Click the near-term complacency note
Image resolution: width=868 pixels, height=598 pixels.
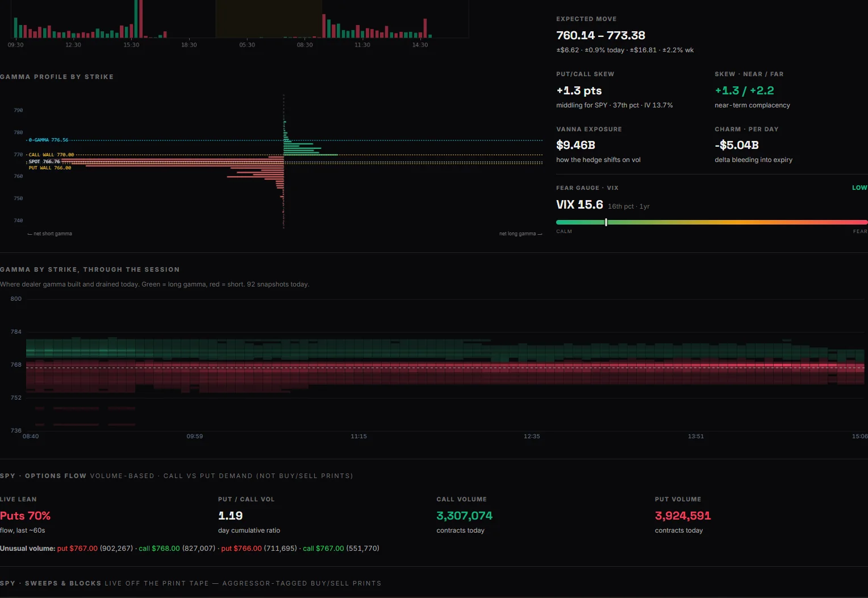point(752,105)
